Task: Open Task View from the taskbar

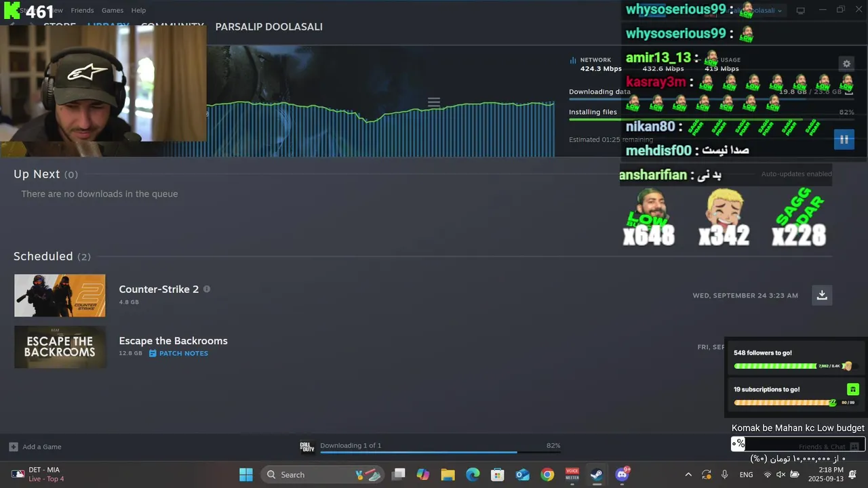Action: coord(399,474)
